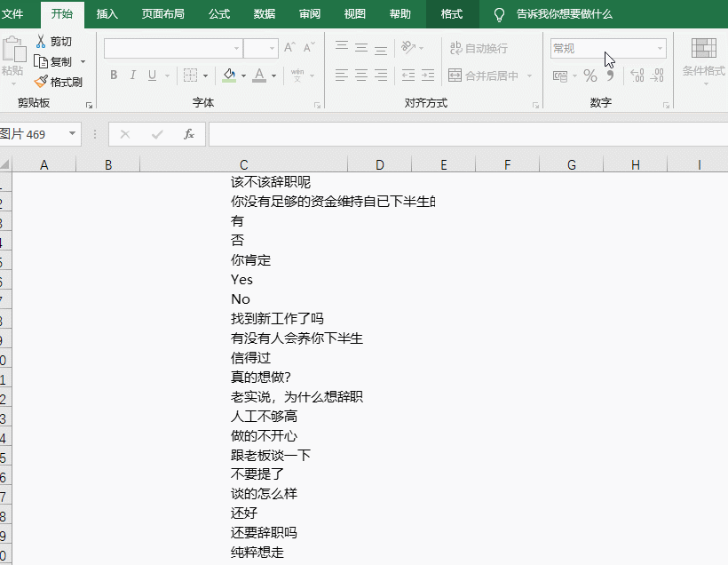
Task: Toggle Underline formatting
Action: click(152, 75)
